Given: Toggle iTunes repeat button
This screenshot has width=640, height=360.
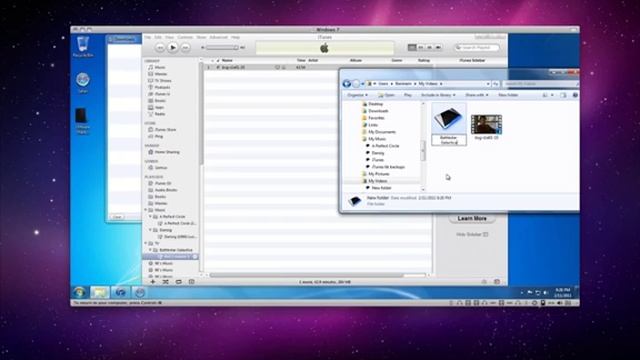Looking at the screenshot, I should click(x=178, y=282).
